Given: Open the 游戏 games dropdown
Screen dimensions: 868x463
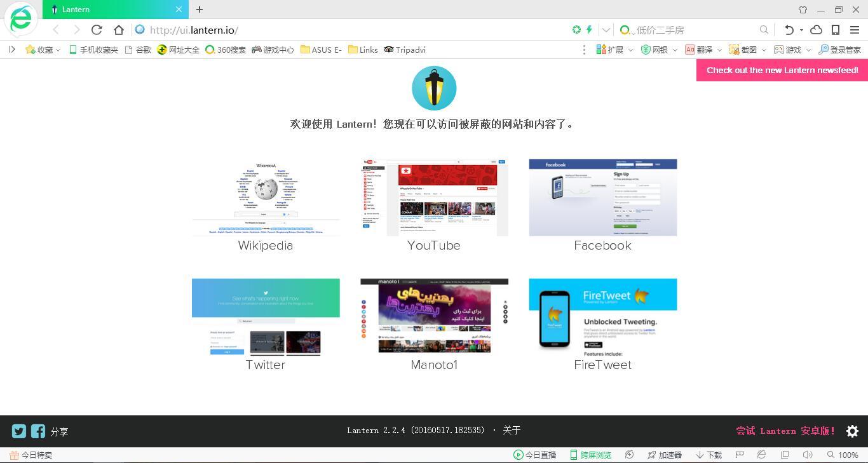Looking at the screenshot, I should pyautogui.click(x=792, y=50).
